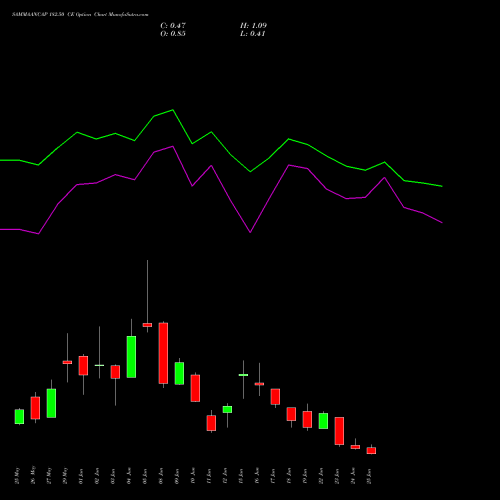
Task: Click the '27 May' date label
Action: pos(50,476)
